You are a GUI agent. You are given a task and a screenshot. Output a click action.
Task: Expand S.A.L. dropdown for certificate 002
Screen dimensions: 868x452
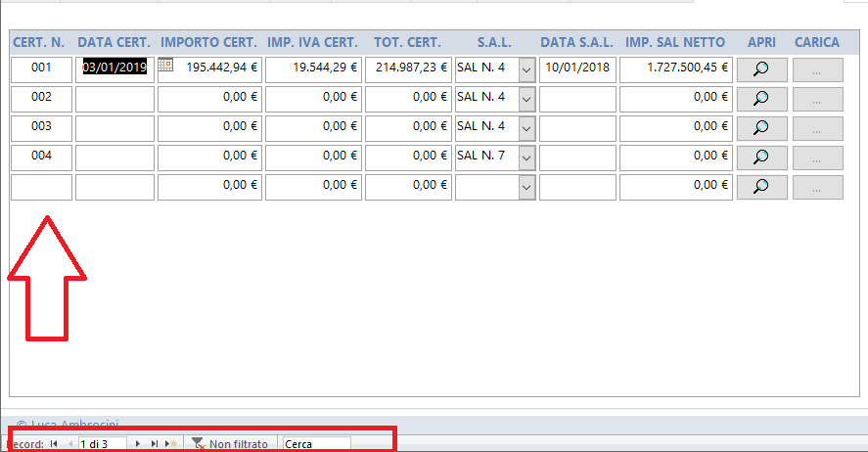click(x=527, y=100)
